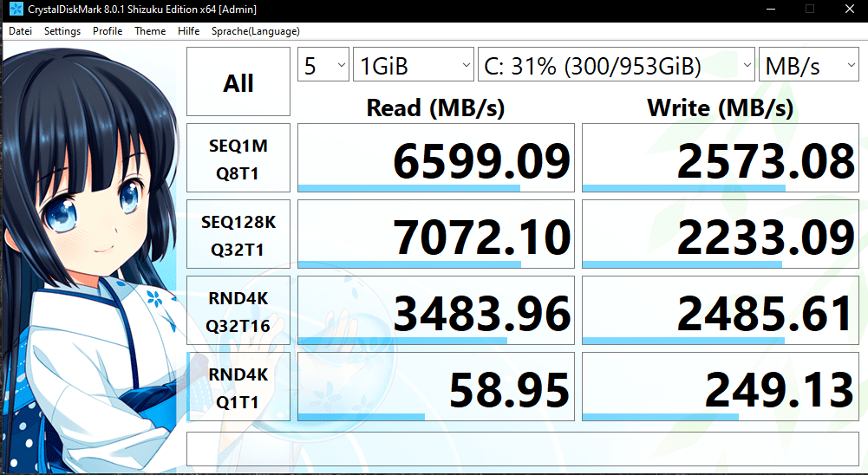Minimize the CrystalDiskMark window
The image size is (868, 475).
point(769,10)
